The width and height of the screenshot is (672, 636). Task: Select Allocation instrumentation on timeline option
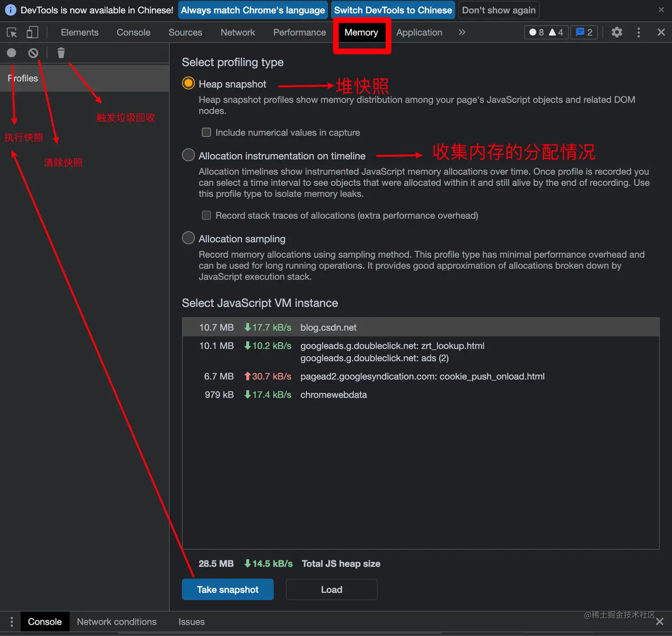[x=188, y=155]
